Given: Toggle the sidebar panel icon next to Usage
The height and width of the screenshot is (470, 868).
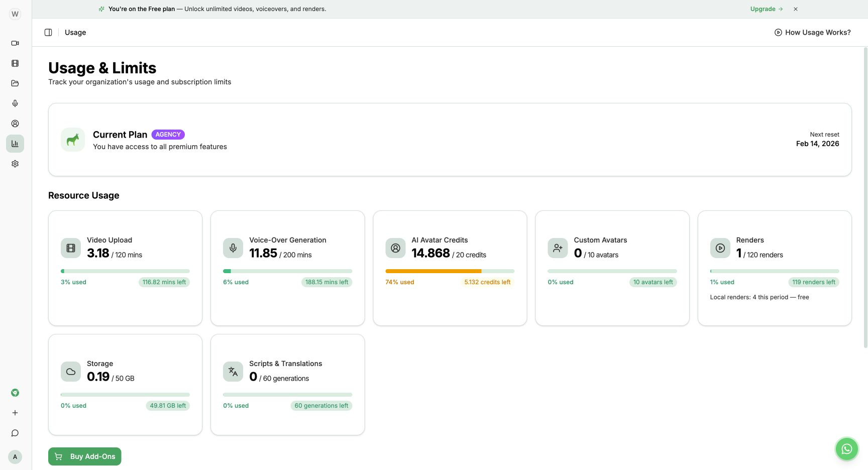Looking at the screenshot, I should point(48,33).
